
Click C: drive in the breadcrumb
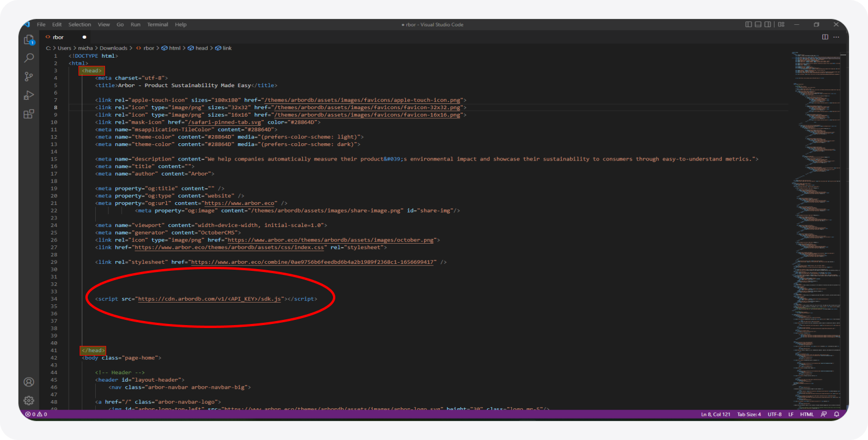[x=48, y=48]
